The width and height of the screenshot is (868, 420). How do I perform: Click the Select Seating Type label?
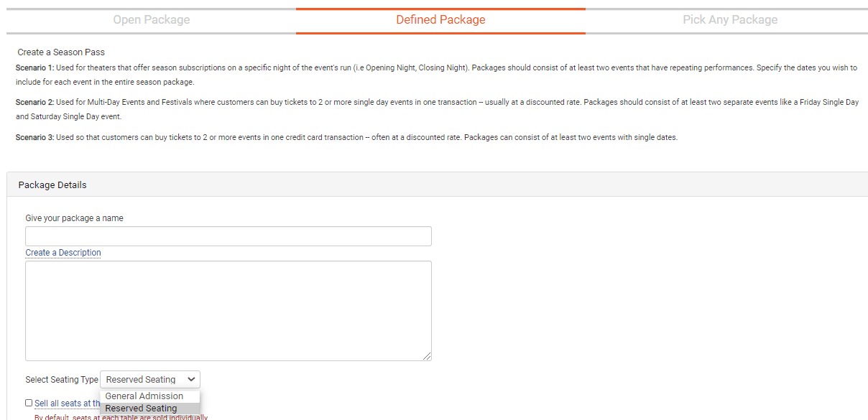point(62,380)
